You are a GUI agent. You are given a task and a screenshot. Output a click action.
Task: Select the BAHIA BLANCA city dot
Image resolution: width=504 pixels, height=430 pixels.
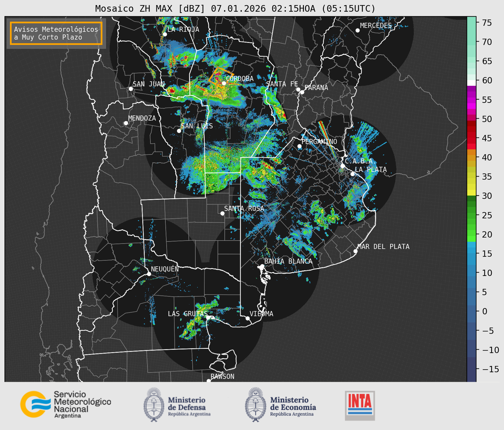262,266
